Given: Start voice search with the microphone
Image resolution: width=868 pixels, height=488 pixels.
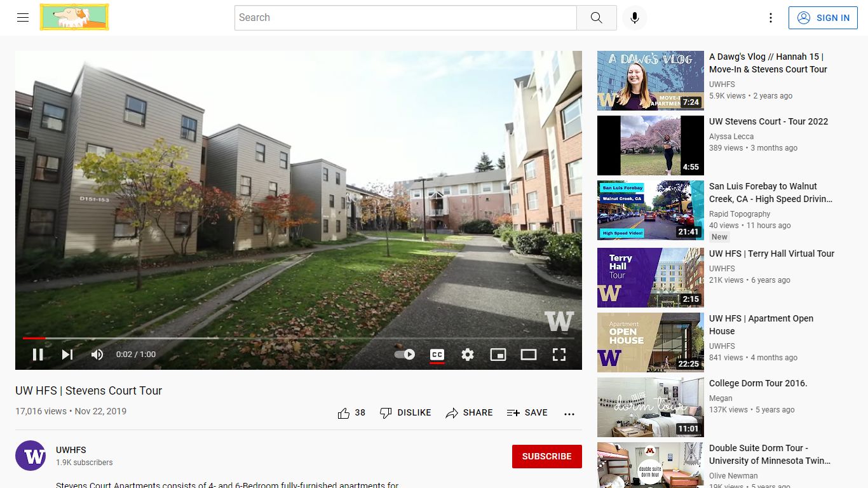Looking at the screenshot, I should point(634,18).
